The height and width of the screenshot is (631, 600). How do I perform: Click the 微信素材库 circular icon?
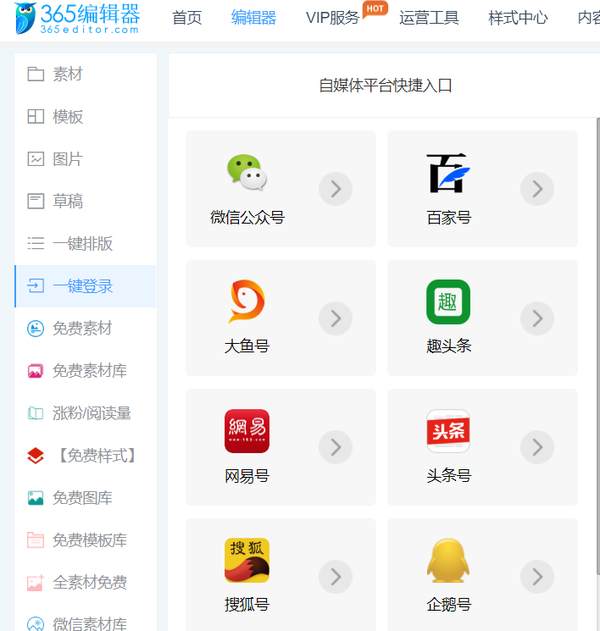coord(35,624)
